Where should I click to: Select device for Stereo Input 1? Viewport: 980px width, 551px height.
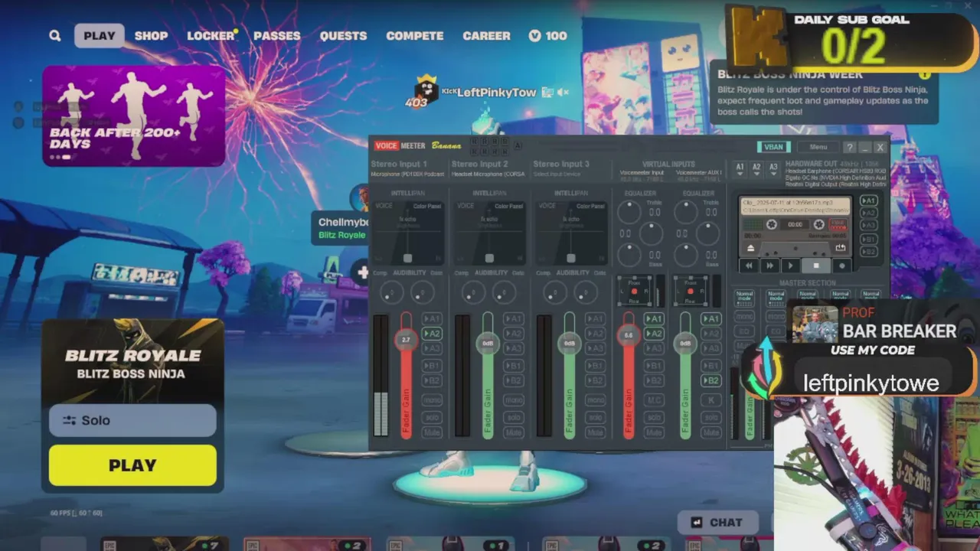408,174
